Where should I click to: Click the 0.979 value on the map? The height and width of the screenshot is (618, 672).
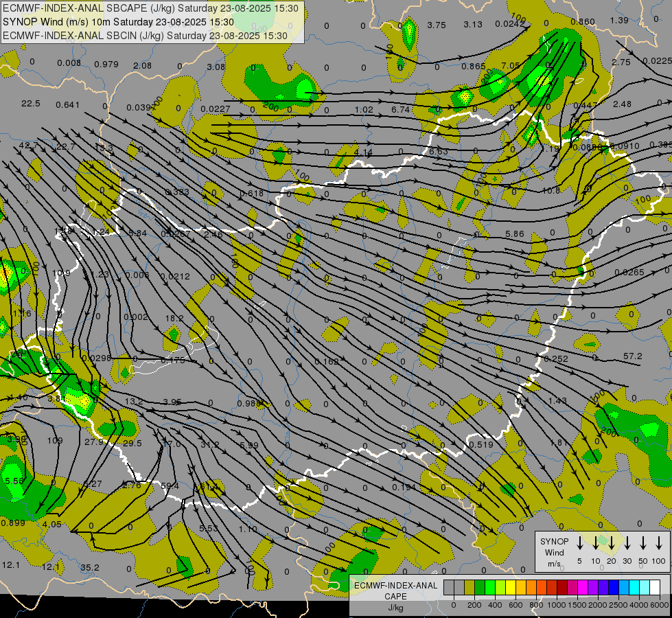click(106, 65)
